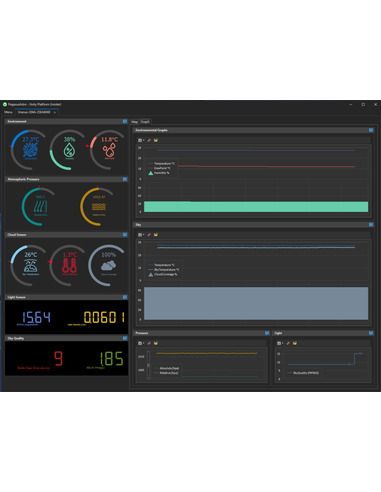Click the yellow icon in the Environmental Graphs toolbar
Viewport: 381px width, 492px height.
point(156,140)
